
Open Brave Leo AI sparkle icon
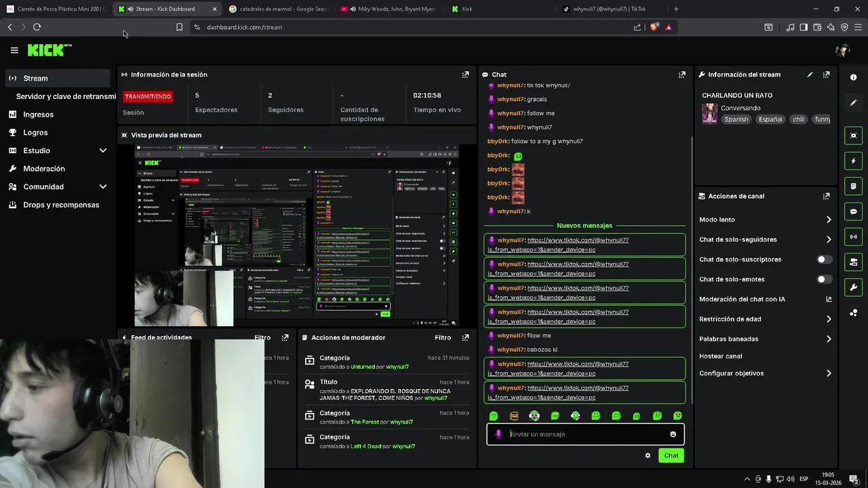pos(831,27)
